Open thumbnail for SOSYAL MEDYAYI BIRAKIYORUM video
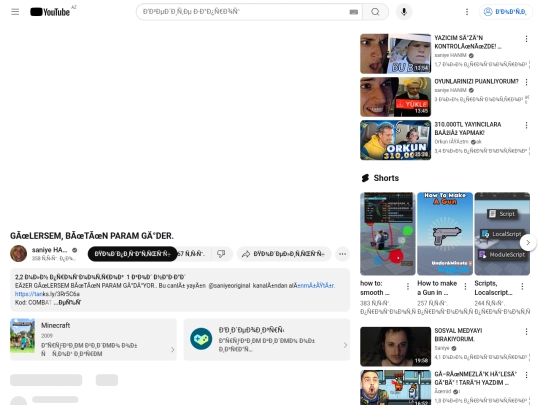Image resolution: width=540 pixels, height=405 pixels. 395,347
